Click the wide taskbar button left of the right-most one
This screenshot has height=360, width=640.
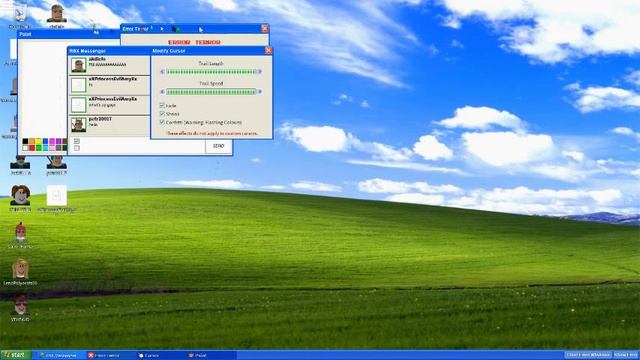tap(588, 355)
